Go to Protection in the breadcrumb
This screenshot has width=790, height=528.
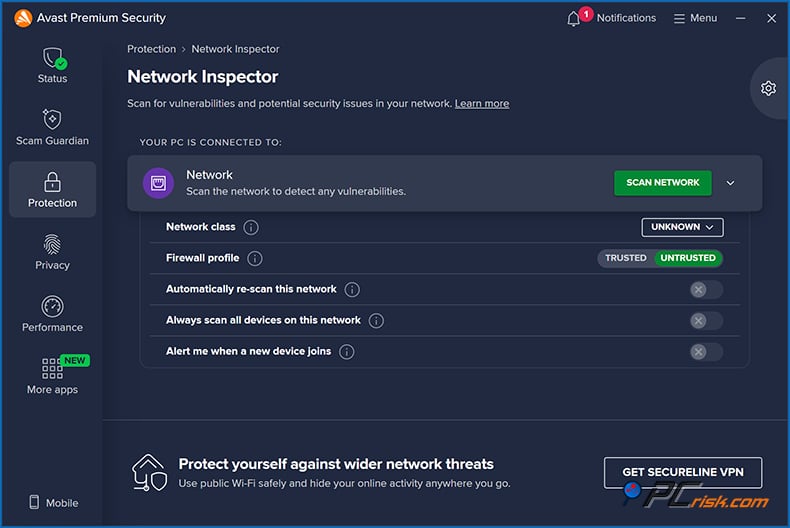point(151,49)
